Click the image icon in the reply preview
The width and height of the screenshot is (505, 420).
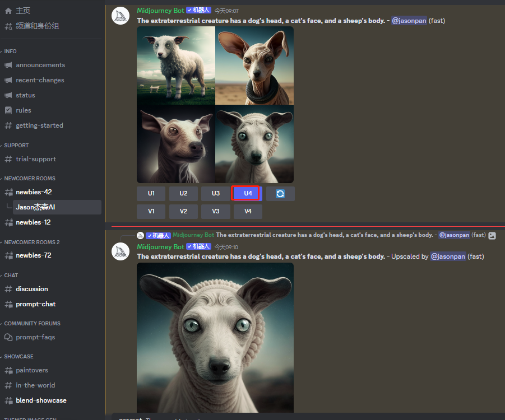pos(492,236)
